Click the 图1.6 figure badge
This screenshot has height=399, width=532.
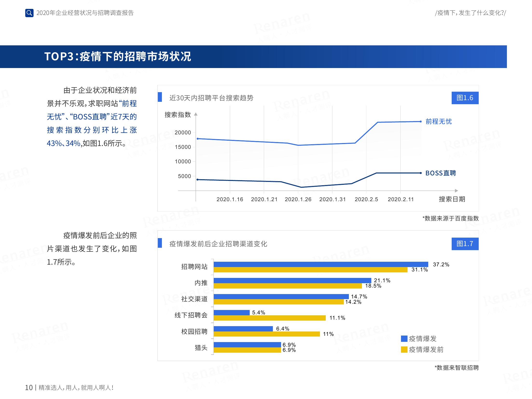pyautogui.click(x=465, y=98)
